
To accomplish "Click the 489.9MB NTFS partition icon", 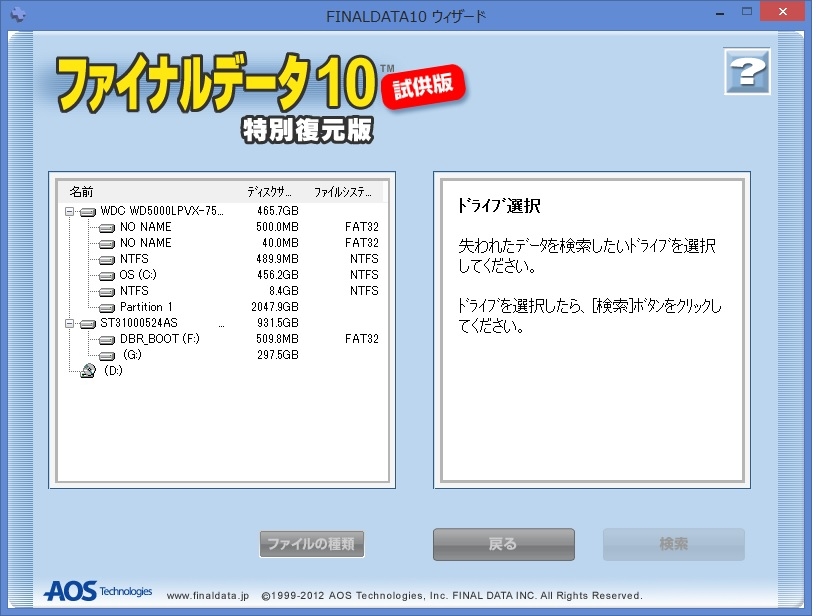I will tap(107, 260).
